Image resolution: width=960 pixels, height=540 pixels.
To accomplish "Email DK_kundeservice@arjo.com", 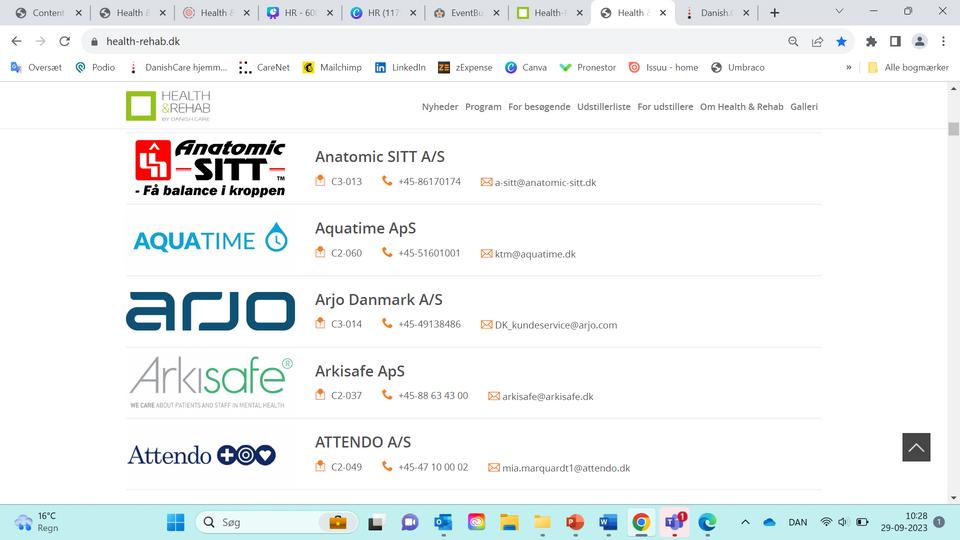I will 556,325.
